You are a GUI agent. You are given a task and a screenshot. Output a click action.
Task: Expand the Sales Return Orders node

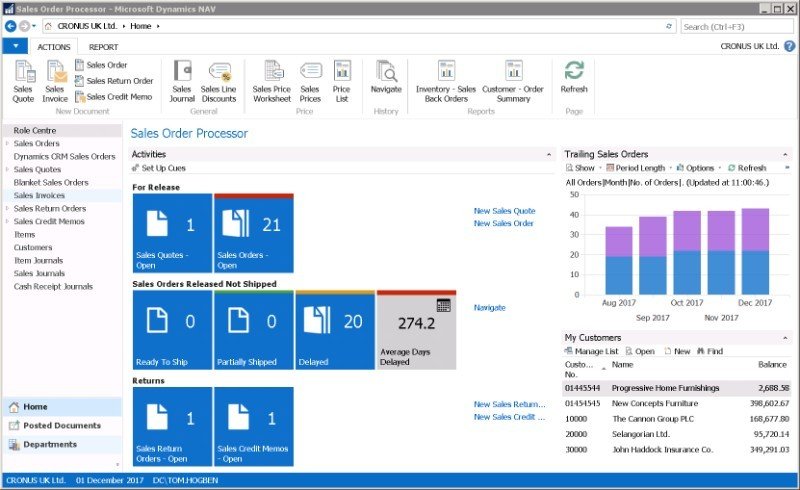pyautogui.click(x=7, y=208)
